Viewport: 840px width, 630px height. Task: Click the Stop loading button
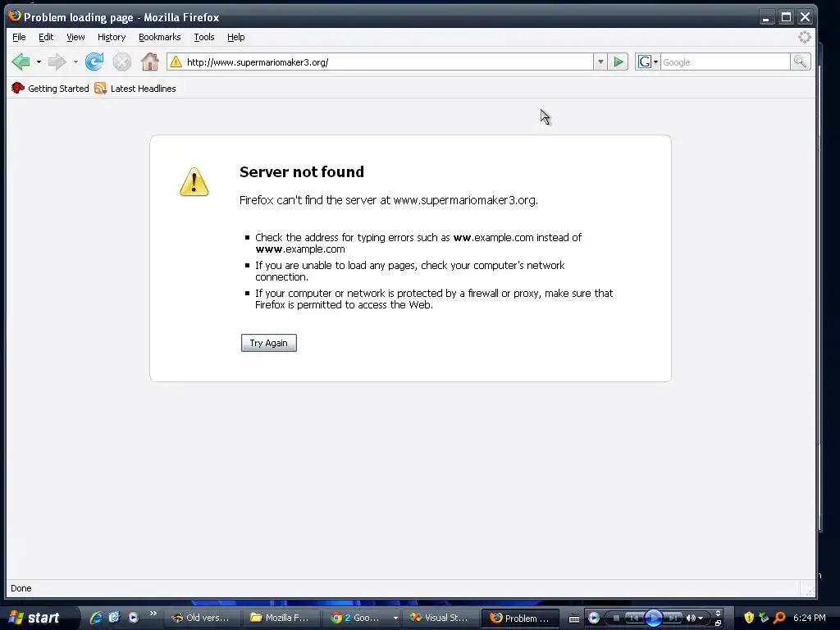coord(122,62)
